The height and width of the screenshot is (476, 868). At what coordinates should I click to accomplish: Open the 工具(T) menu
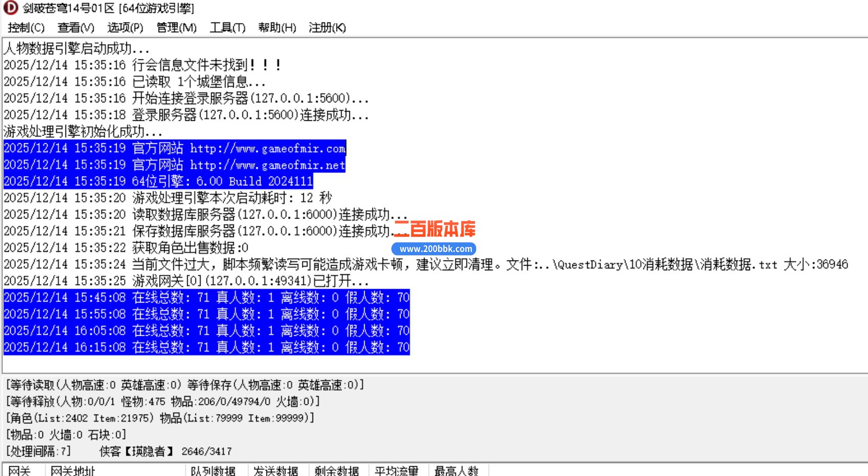click(x=227, y=28)
